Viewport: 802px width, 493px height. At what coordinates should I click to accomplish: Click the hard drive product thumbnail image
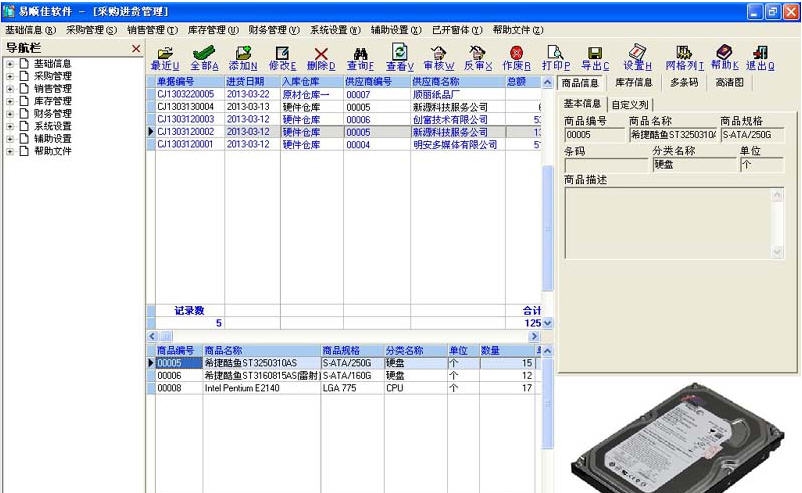click(678, 439)
